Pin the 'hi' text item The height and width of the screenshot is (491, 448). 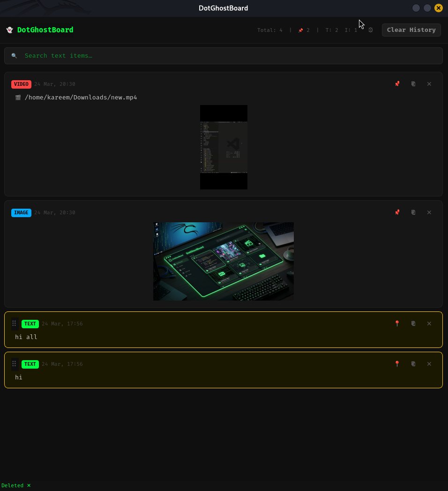click(397, 364)
